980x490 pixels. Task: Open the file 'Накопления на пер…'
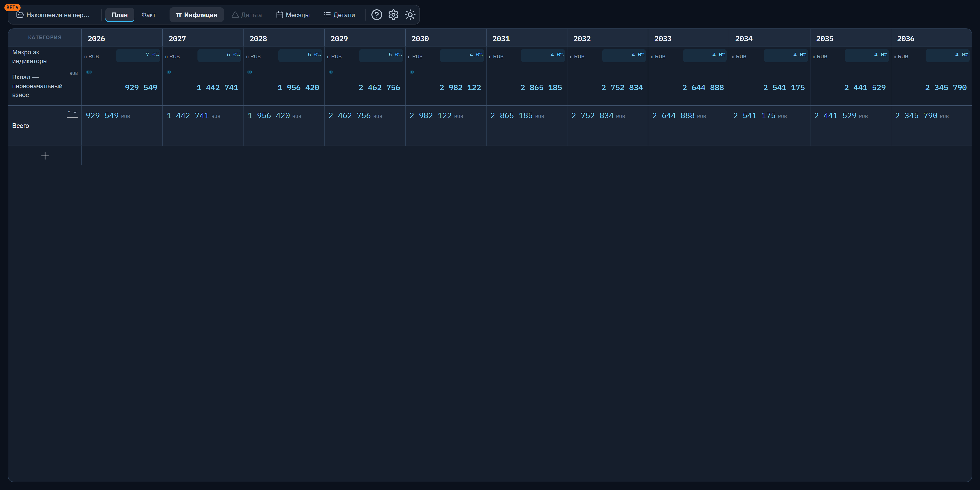[53, 15]
